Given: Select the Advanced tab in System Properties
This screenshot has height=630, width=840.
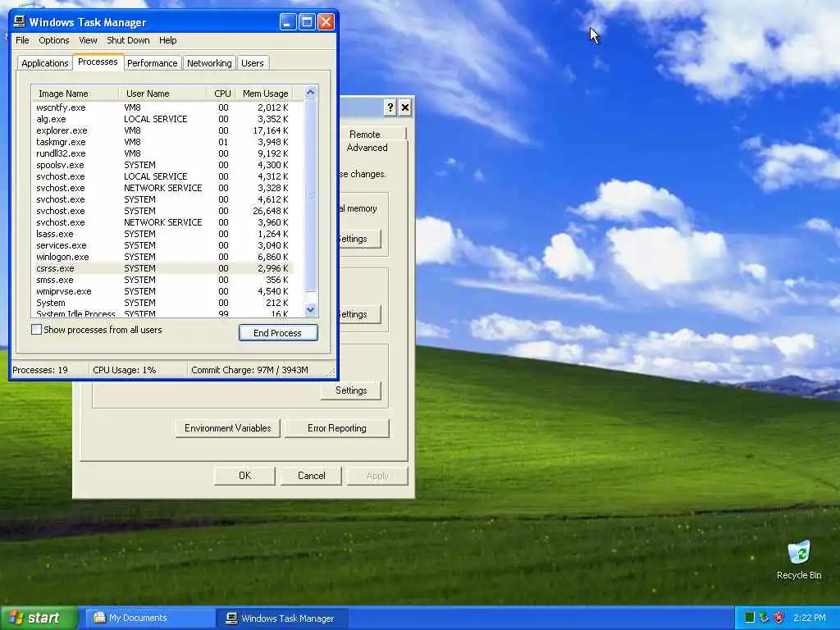Looking at the screenshot, I should [x=367, y=148].
